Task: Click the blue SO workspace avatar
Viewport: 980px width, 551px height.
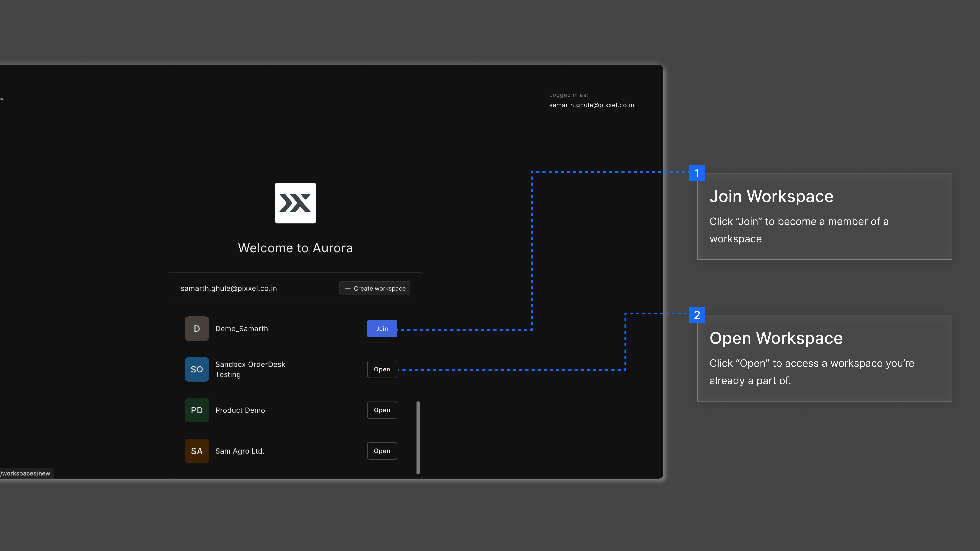Action: click(x=197, y=369)
